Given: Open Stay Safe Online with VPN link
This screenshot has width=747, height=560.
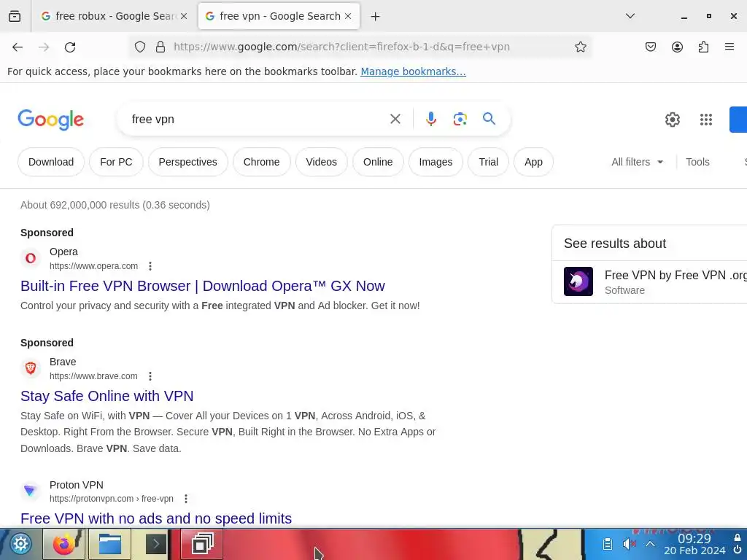Looking at the screenshot, I should click(107, 396).
